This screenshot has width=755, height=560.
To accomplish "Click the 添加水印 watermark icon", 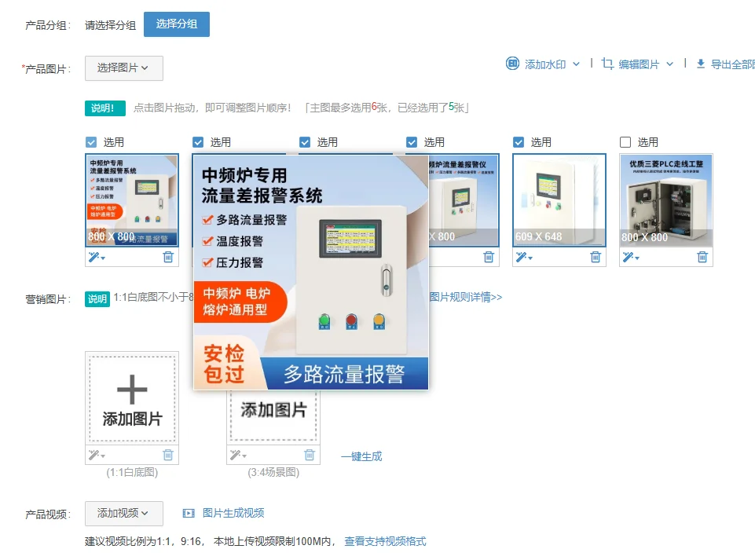I will tap(512, 64).
